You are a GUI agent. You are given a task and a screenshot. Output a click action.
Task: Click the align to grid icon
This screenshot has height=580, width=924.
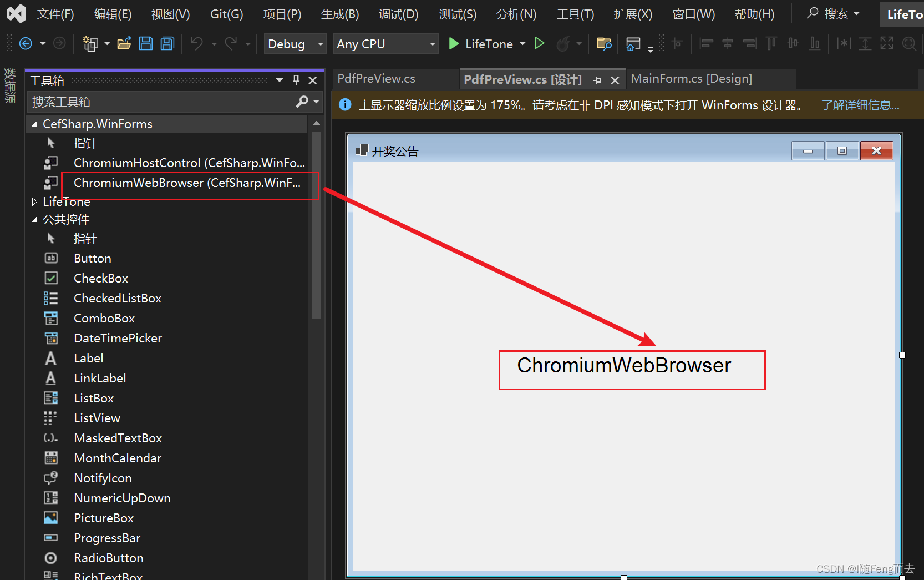click(x=677, y=43)
